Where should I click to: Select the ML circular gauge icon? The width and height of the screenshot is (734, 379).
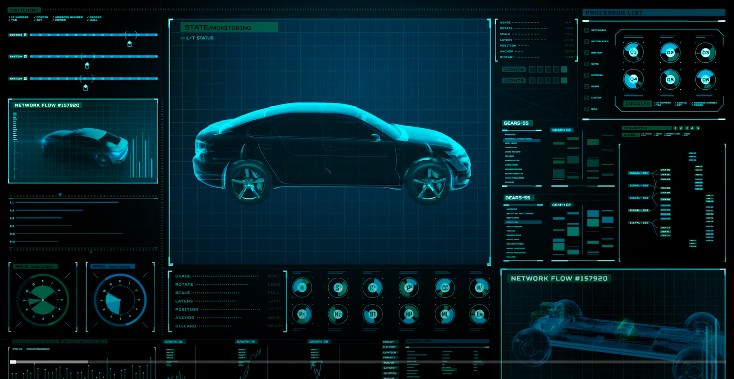coord(444,314)
